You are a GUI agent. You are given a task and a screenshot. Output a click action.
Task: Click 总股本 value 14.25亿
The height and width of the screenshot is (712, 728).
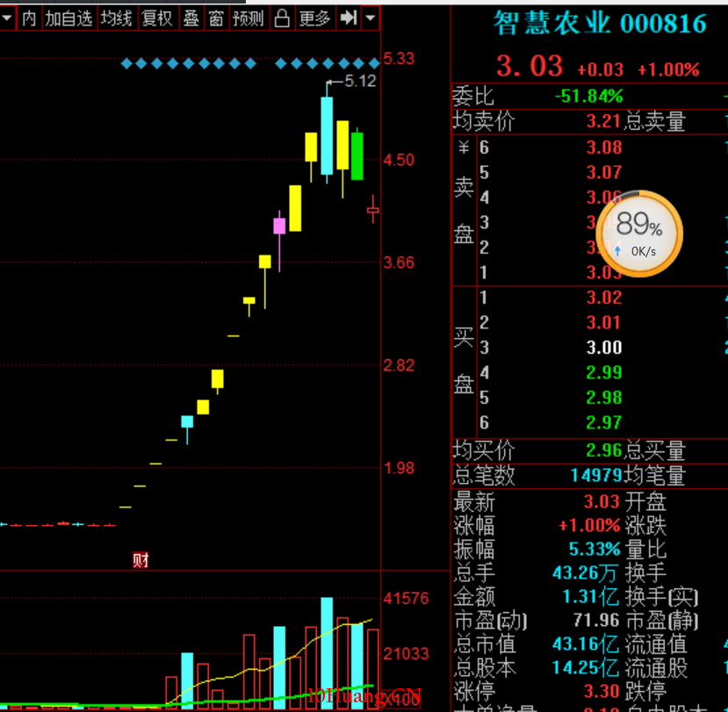click(x=586, y=668)
